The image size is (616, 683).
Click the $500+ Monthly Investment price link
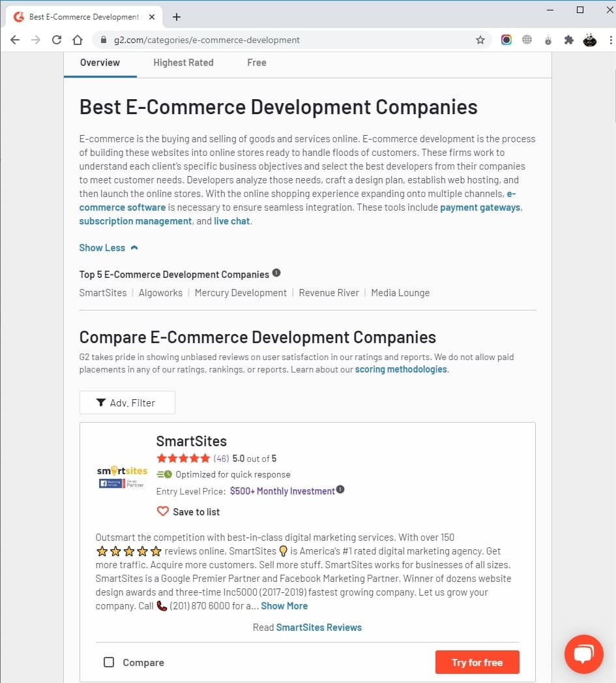click(282, 491)
